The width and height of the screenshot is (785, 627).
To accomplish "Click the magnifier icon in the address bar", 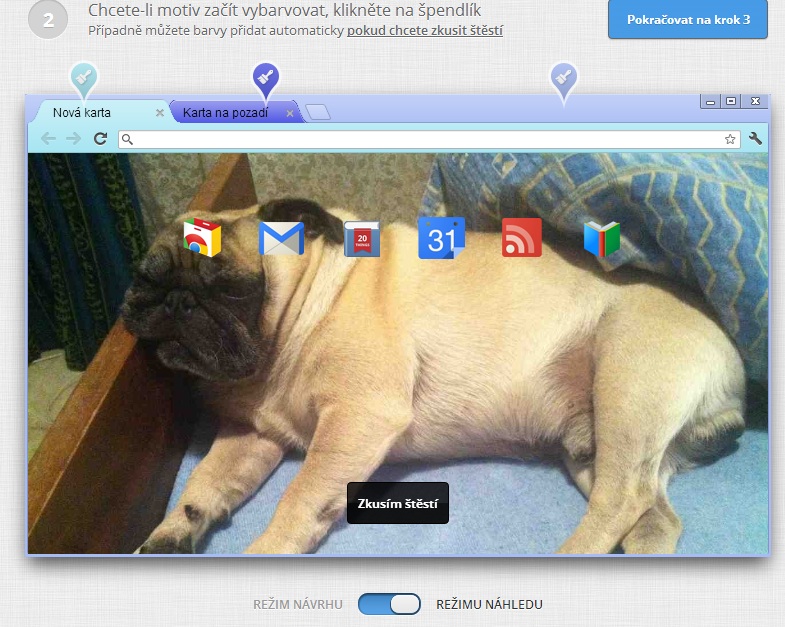I will 127,139.
